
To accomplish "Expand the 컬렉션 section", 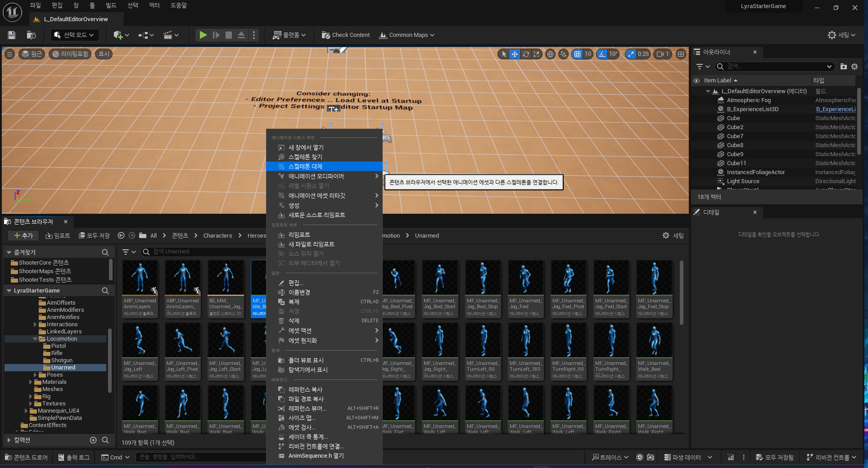I will (x=9, y=440).
